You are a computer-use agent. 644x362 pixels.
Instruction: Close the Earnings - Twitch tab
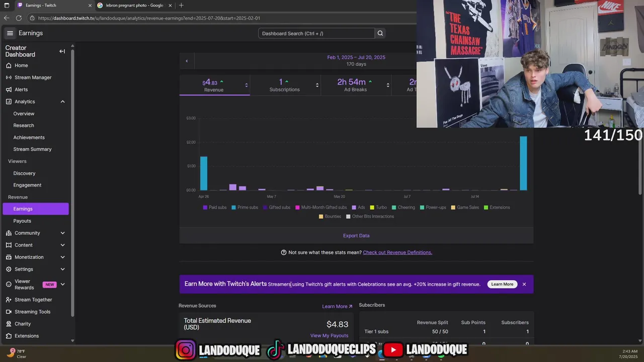tap(90, 6)
